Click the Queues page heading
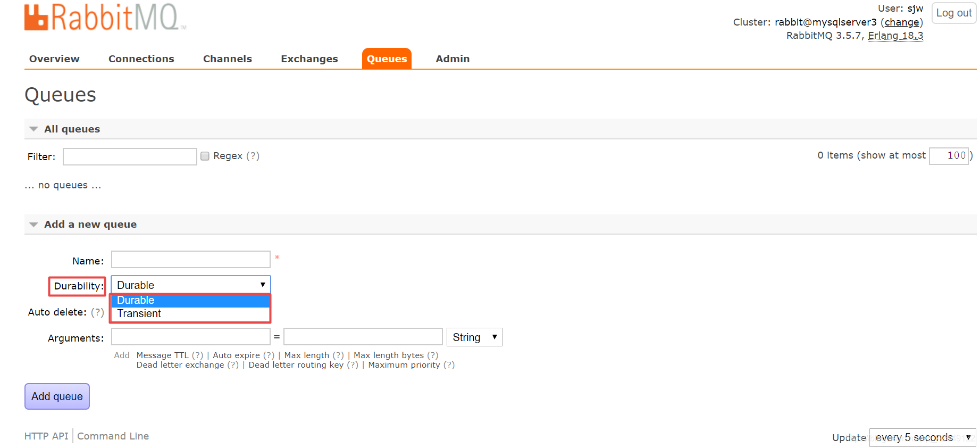This screenshot has height=448, width=980. coord(61,95)
